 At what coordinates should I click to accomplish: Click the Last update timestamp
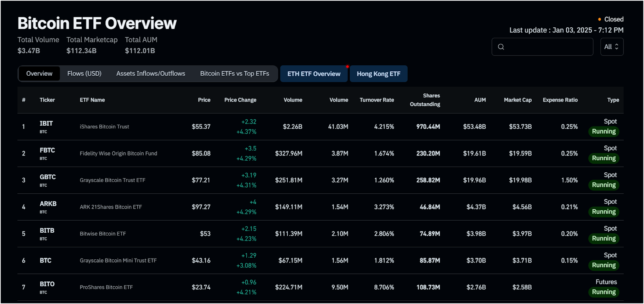(566, 30)
